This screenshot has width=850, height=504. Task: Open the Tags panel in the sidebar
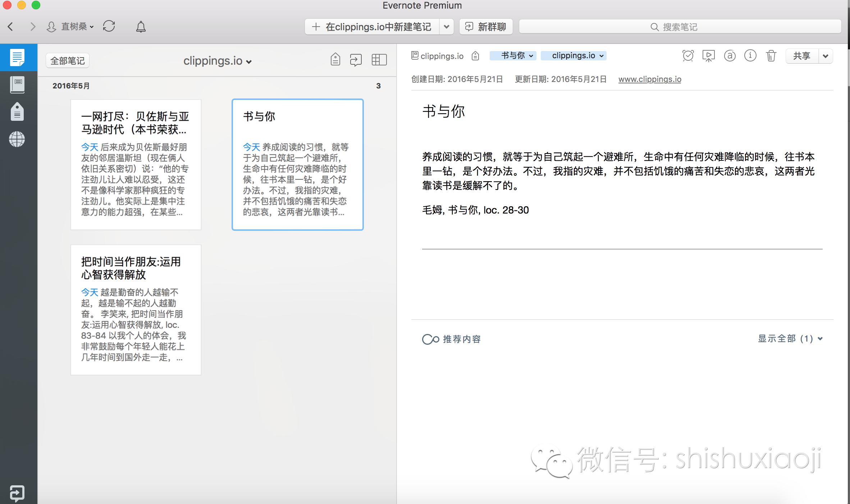click(18, 112)
